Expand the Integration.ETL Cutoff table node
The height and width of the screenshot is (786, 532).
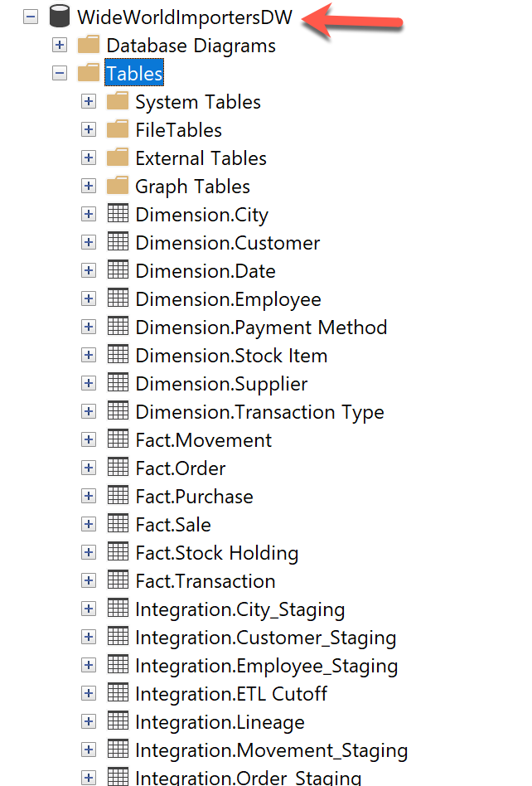point(89,694)
